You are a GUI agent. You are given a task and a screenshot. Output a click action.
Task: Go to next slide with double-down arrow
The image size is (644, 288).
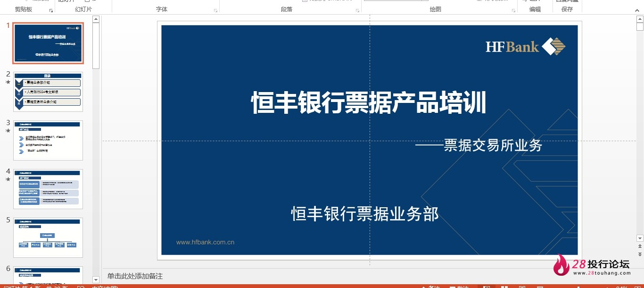click(x=640, y=254)
